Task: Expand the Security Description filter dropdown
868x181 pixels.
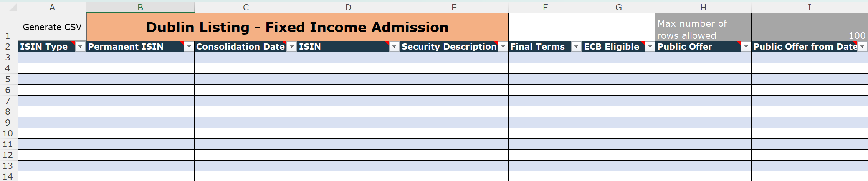Action: click(x=503, y=47)
